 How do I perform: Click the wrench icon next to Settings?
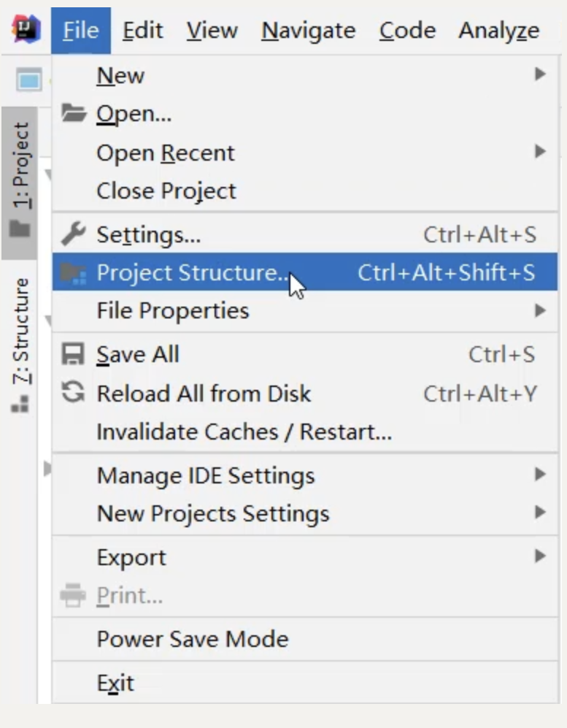click(x=73, y=234)
